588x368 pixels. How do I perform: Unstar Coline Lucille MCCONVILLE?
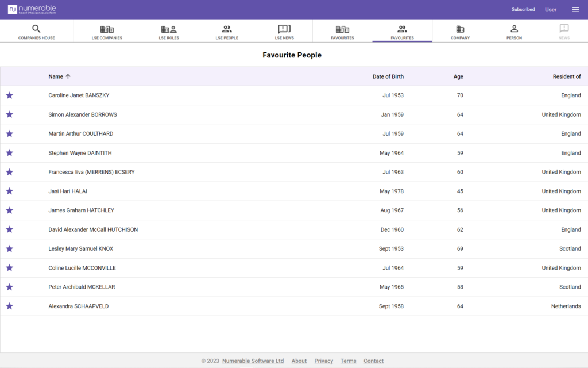coord(10,268)
